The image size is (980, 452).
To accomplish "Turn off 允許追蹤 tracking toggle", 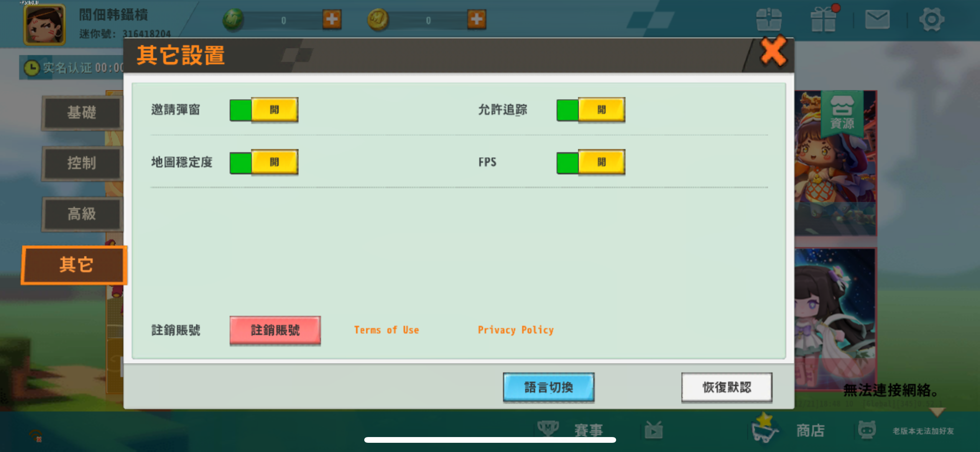I will (x=591, y=110).
